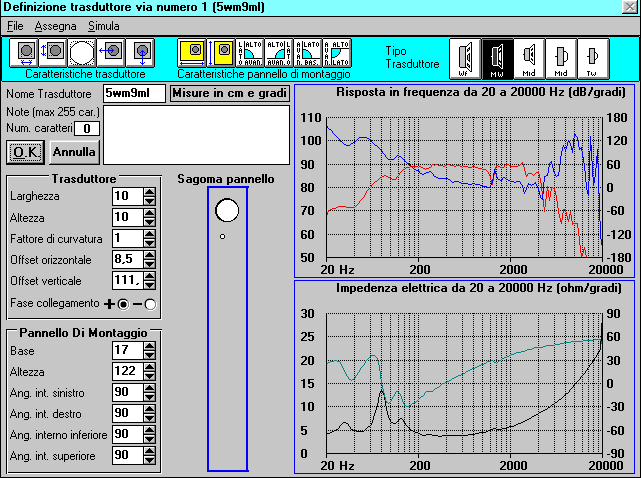Decrease transducer Altezza with the down arrow
This screenshot has height=478, width=641.
150,222
